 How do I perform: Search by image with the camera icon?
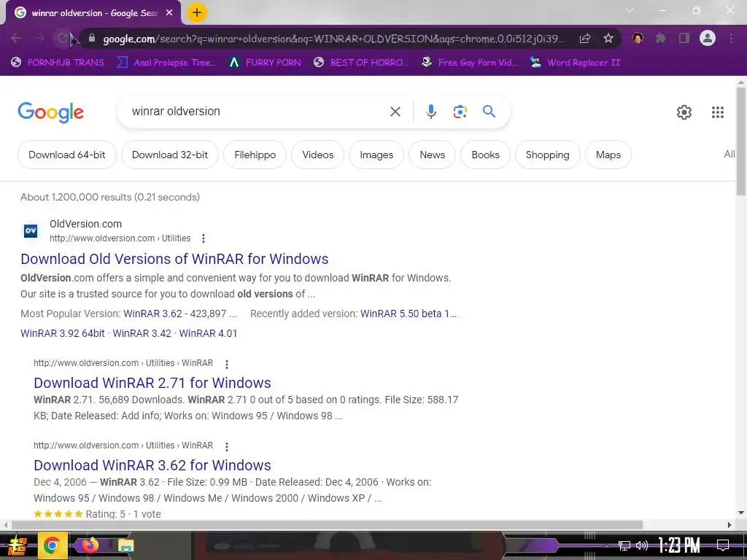pyautogui.click(x=460, y=112)
